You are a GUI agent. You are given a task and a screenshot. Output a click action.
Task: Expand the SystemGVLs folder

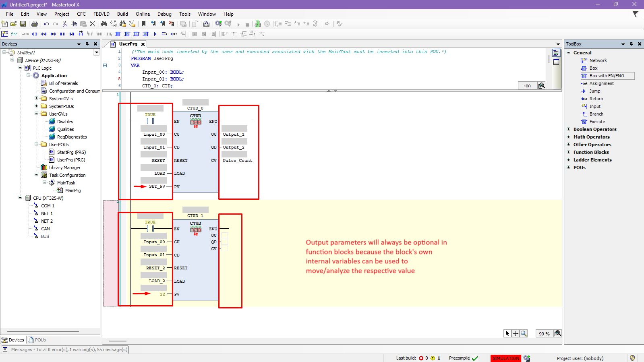click(37, 99)
